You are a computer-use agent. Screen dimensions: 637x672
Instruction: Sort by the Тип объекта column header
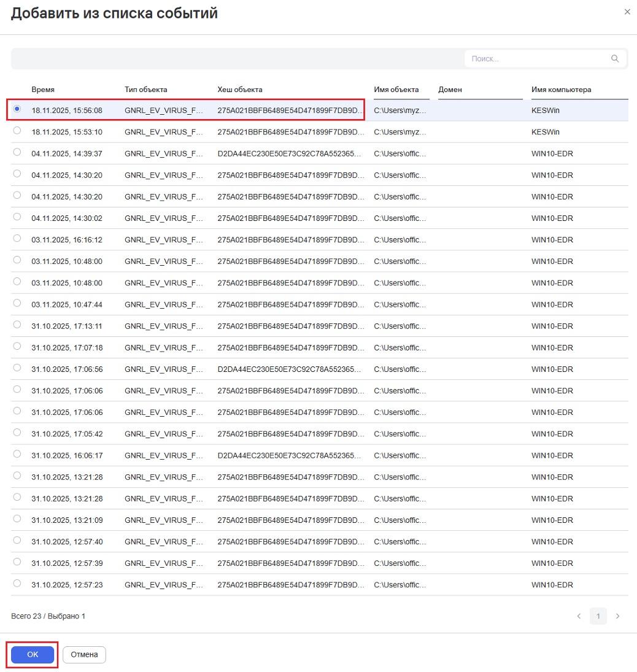(x=145, y=90)
